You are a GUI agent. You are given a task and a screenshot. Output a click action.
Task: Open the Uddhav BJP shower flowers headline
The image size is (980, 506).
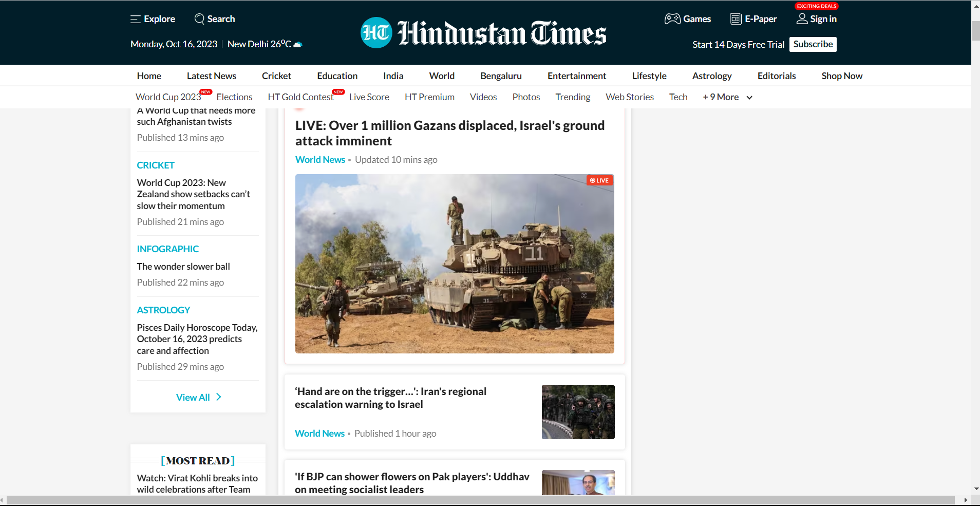(412, 483)
